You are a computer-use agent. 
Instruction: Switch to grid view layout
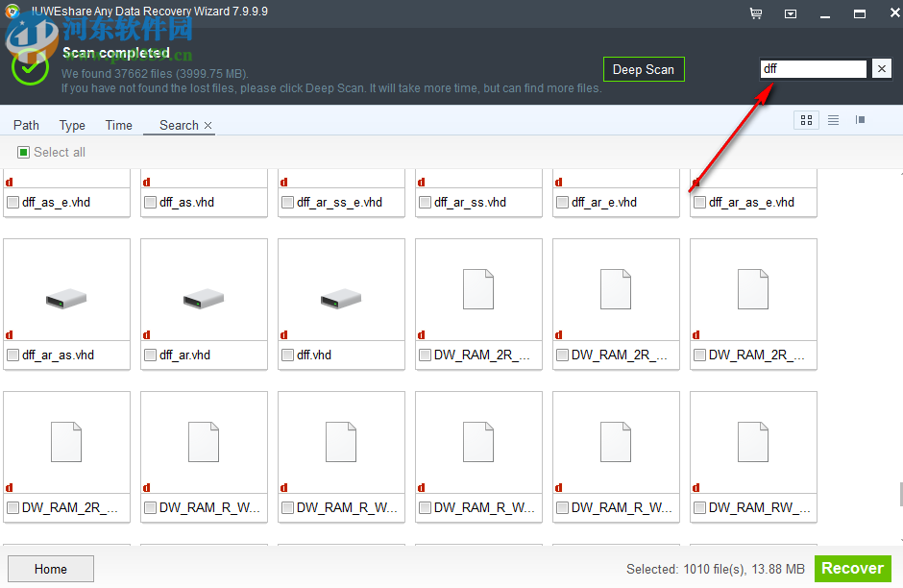(x=806, y=120)
